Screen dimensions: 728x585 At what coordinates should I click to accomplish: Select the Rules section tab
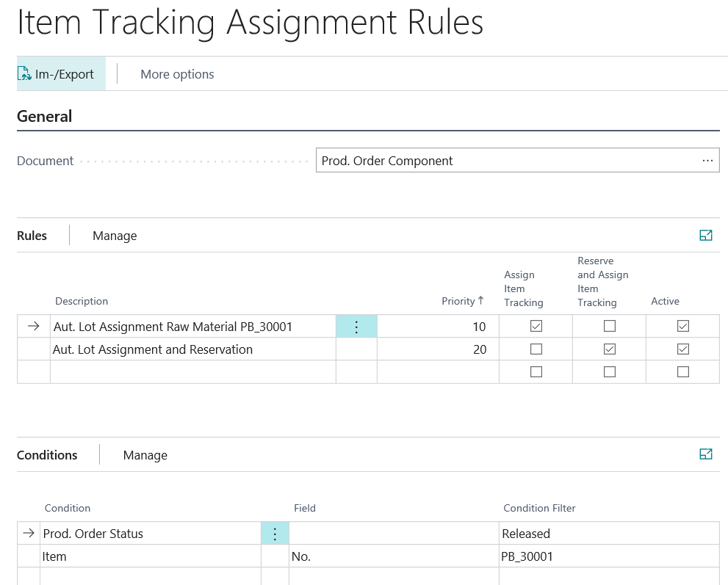[x=32, y=236]
